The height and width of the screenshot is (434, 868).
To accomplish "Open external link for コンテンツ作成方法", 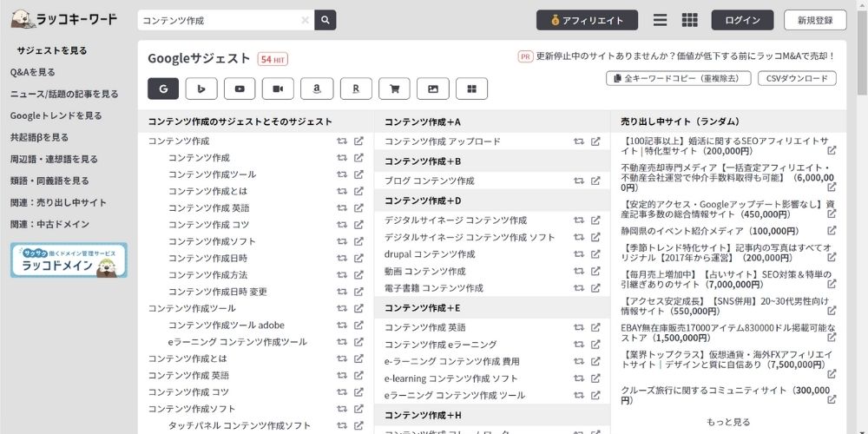I will coord(358,274).
